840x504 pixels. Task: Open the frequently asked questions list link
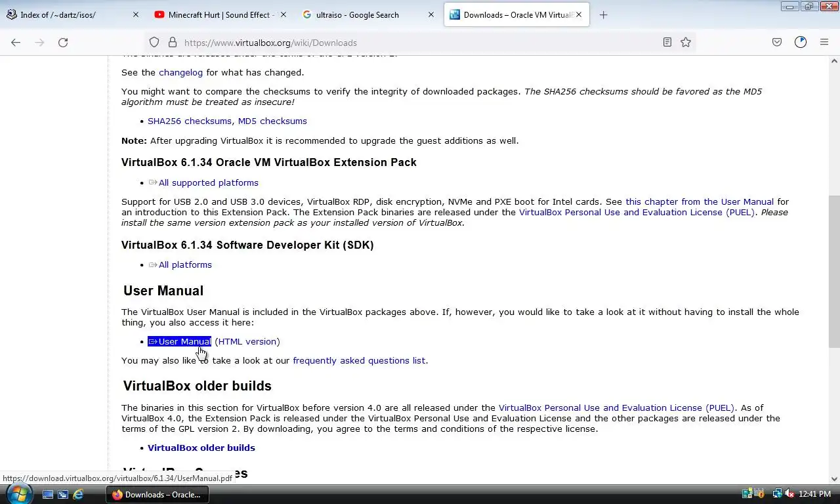pyautogui.click(x=359, y=360)
